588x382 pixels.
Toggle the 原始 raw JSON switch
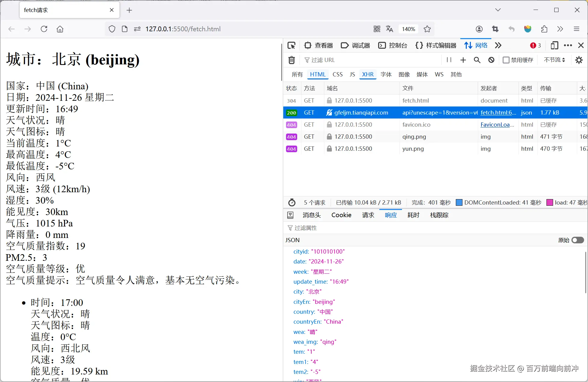tap(577, 240)
